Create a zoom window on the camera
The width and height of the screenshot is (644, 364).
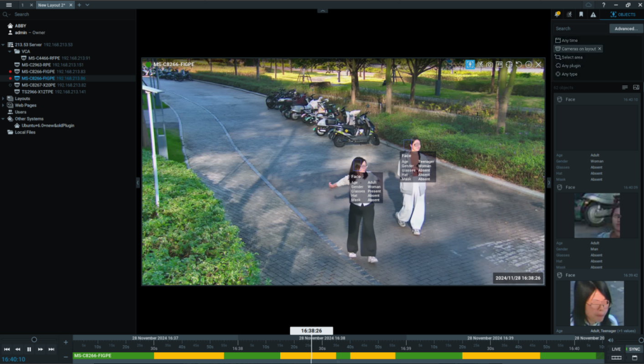tap(499, 65)
